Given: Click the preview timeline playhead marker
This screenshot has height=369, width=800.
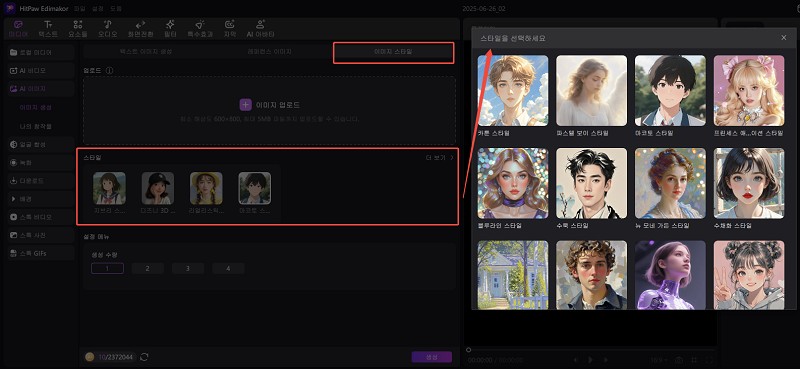Looking at the screenshot, I should (468, 350).
